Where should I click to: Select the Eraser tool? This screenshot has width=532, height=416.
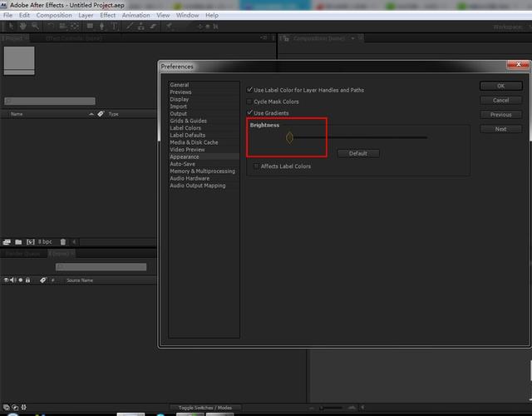(x=153, y=26)
